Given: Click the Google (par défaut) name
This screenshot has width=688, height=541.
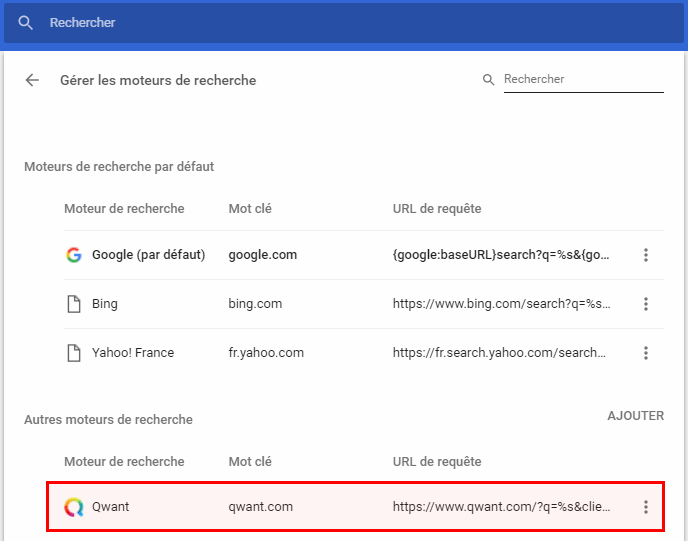Looking at the screenshot, I should pyautogui.click(x=148, y=255).
